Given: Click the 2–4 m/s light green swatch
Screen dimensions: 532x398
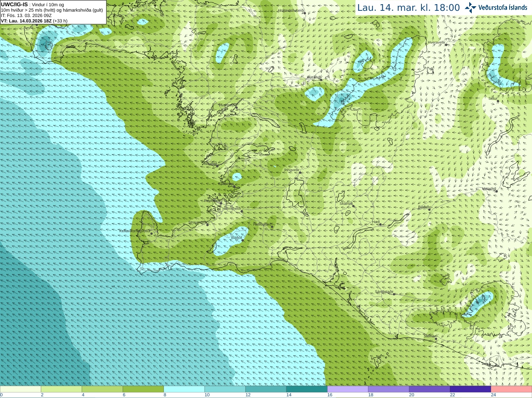Looking at the screenshot, I should point(61,389).
